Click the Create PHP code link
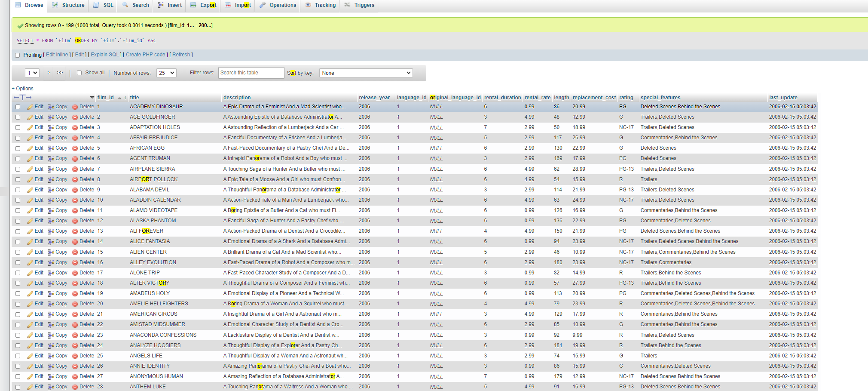This screenshot has height=391, width=868. [x=145, y=55]
